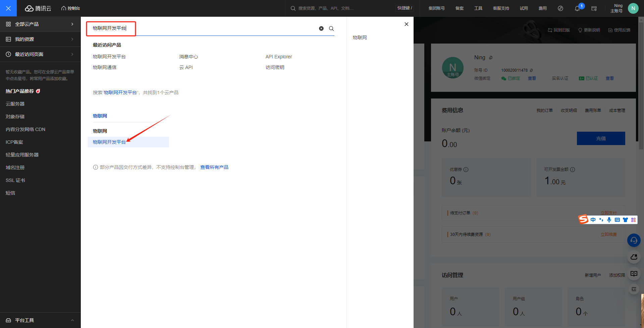The height and width of the screenshot is (328, 644).
Task: Open recent product 云 API
Action: [x=186, y=67]
